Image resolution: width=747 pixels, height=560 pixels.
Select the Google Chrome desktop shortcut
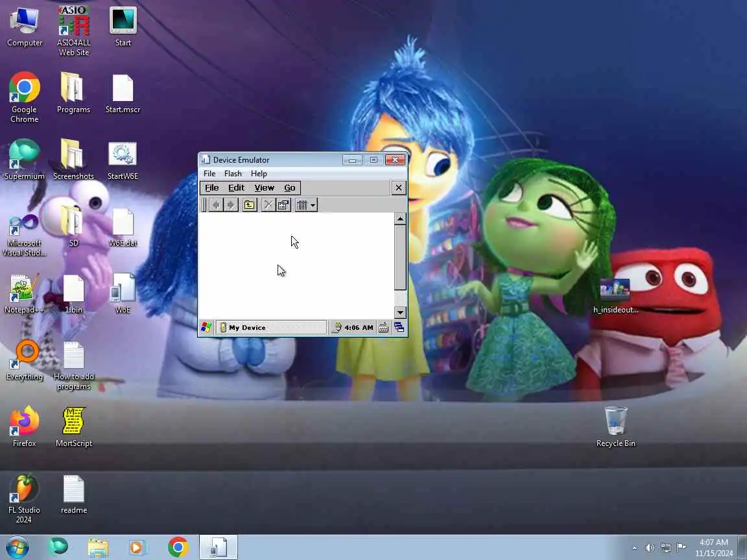pyautogui.click(x=24, y=98)
